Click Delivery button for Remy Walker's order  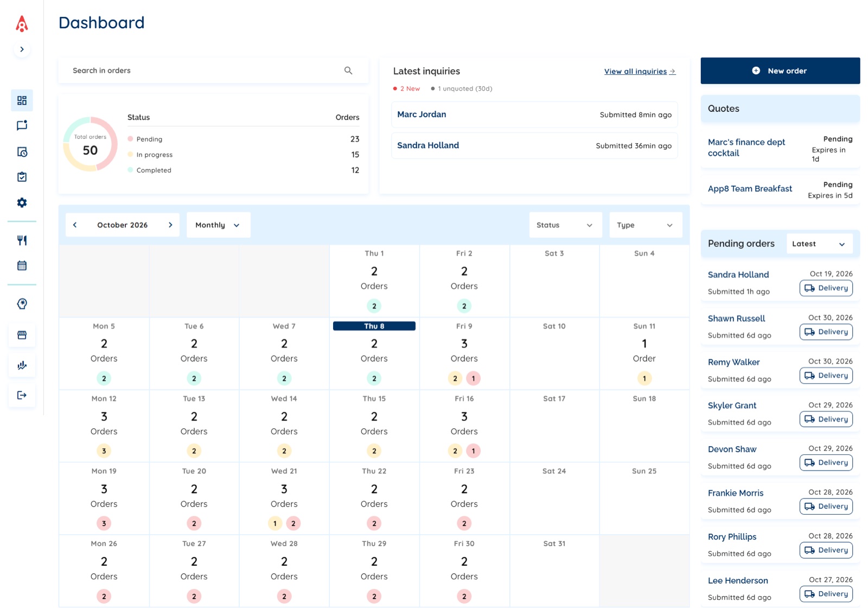(826, 376)
